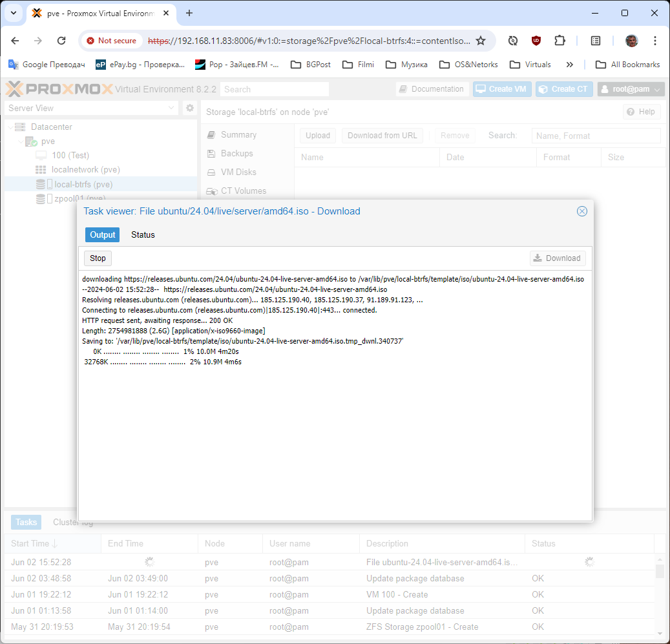Open uBlock Origin shield extension
This screenshot has height=644, width=670.
pyautogui.click(x=536, y=41)
